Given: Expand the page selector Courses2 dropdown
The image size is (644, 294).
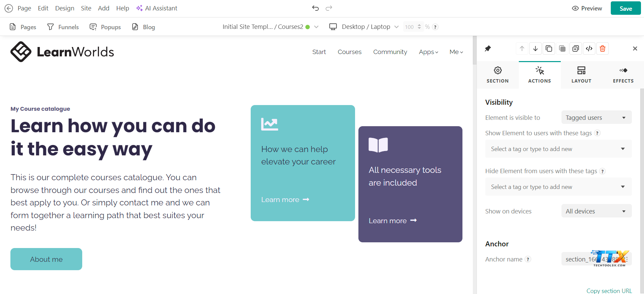Looking at the screenshot, I should [270, 27].
